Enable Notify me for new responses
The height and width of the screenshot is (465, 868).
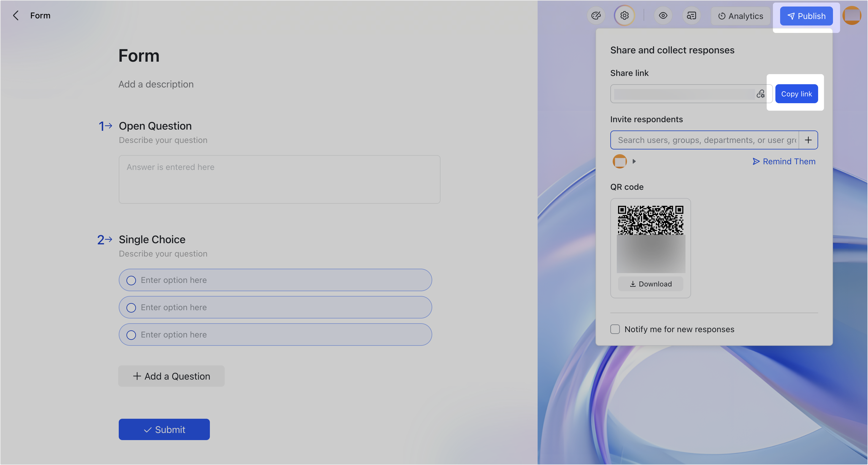[x=614, y=329]
